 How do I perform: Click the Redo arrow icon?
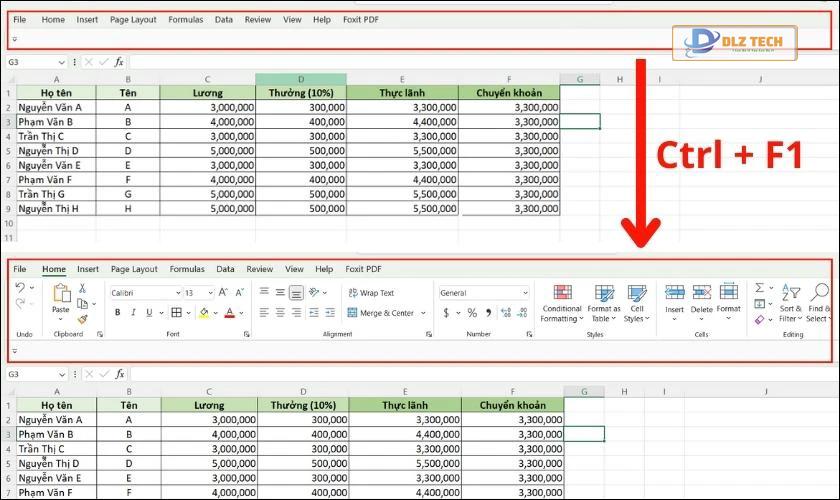click(x=20, y=304)
